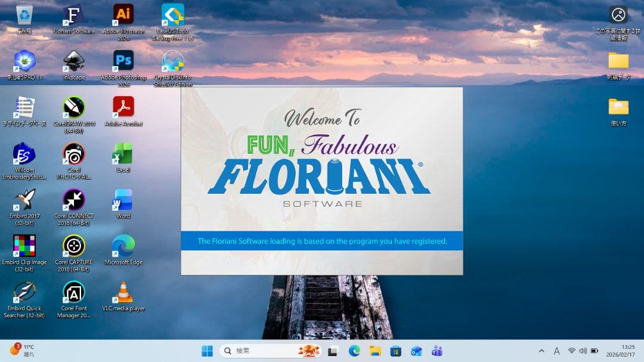Select the EaseUS Todo Backup Free shortcut
The height and width of the screenshot is (362, 644).
coord(173,15)
